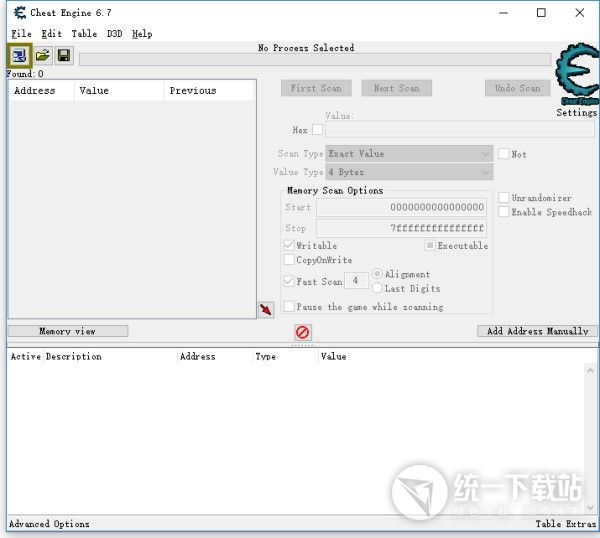Click the address table Address column header

point(215,357)
